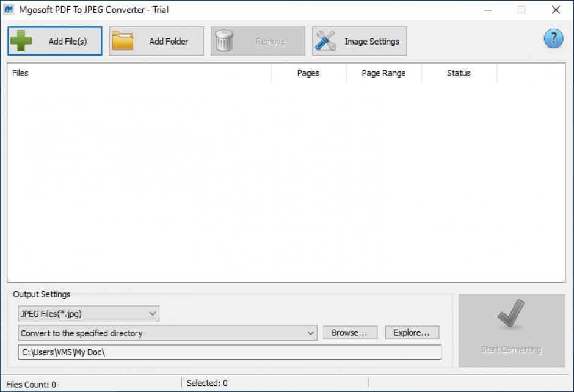
Task: Open the JPEG Files(*.jpg) format dropdown
Action: pyautogui.click(x=89, y=313)
